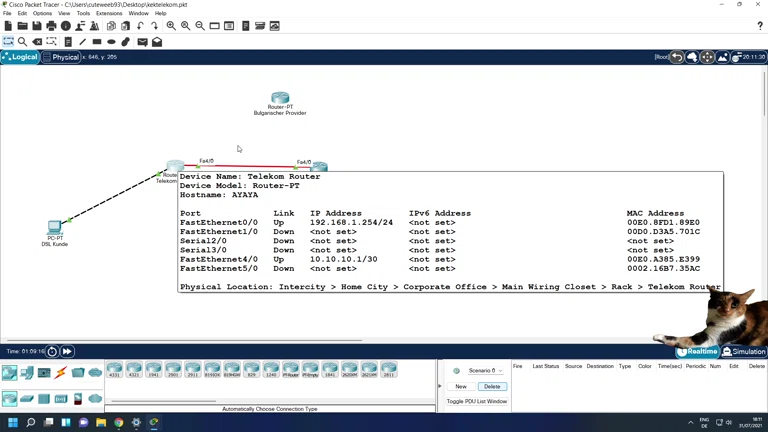
Task: Open the Tools menu
Action: 83,14
